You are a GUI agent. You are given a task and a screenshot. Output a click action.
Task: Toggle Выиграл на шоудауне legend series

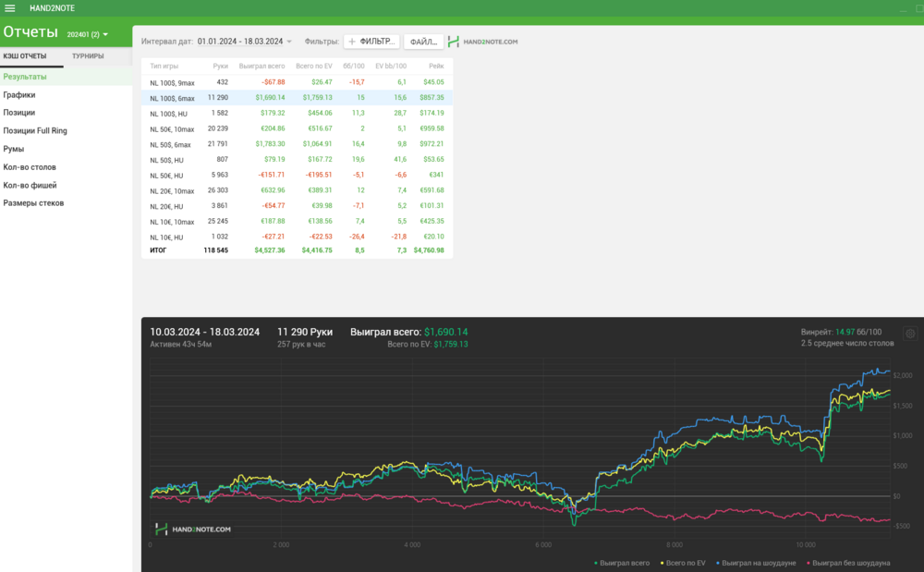[756, 563]
